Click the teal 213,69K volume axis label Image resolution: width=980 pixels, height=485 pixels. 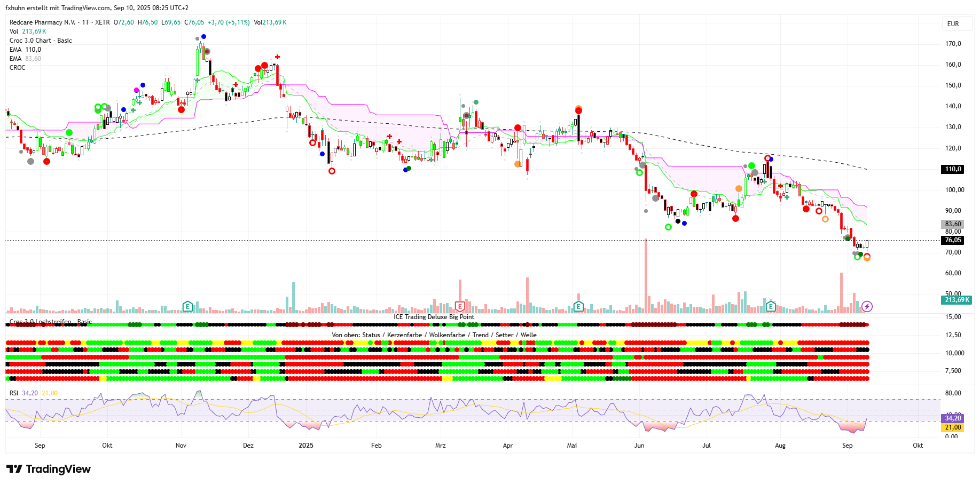tap(957, 300)
